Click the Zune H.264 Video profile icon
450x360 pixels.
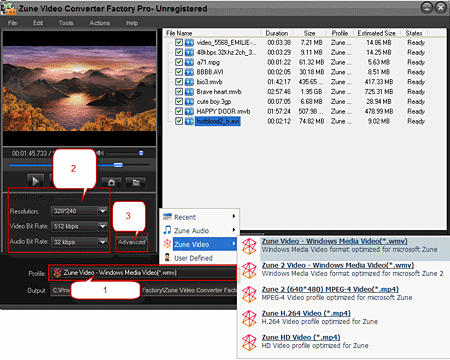click(x=249, y=318)
